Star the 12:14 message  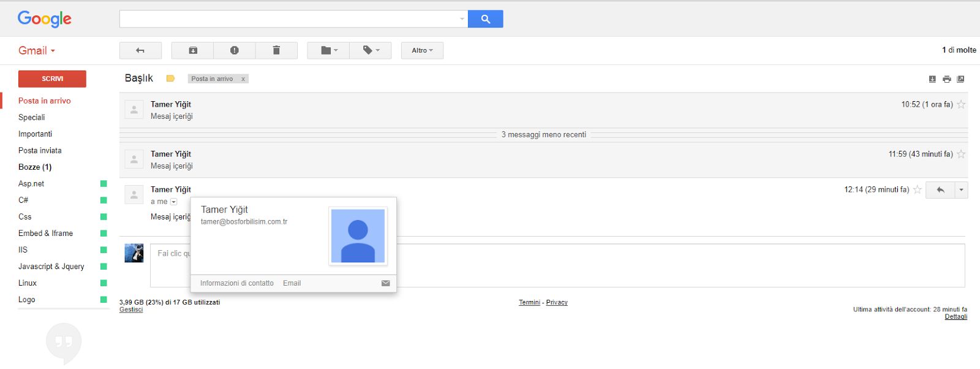click(x=918, y=190)
